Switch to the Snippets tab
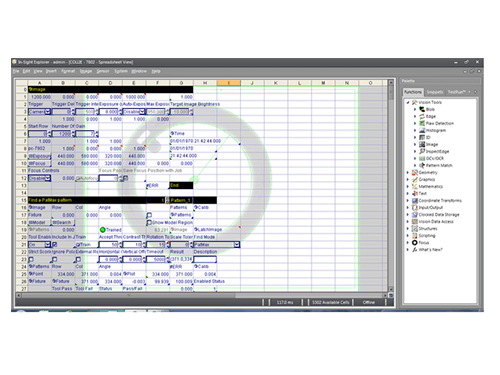 (x=435, y=92)
